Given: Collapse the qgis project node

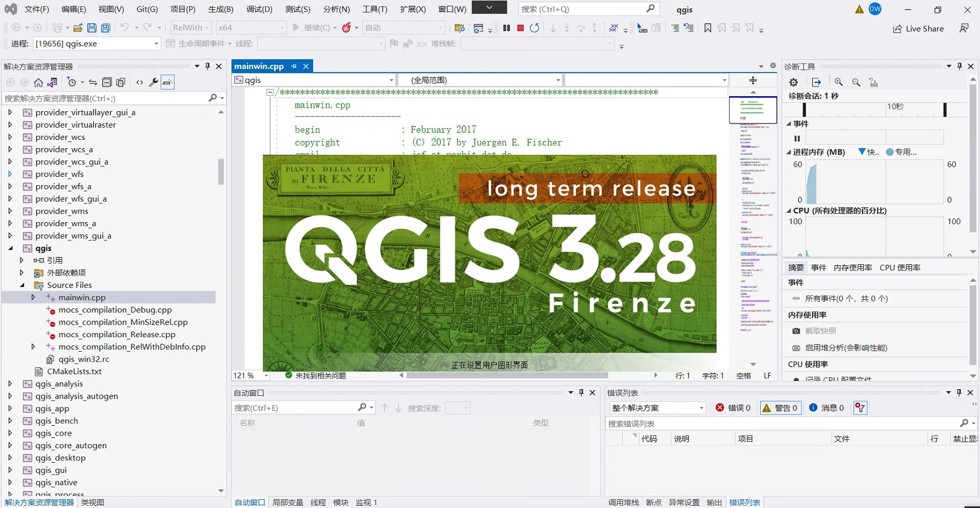Looking at the screenshot, I should [10, 249].
